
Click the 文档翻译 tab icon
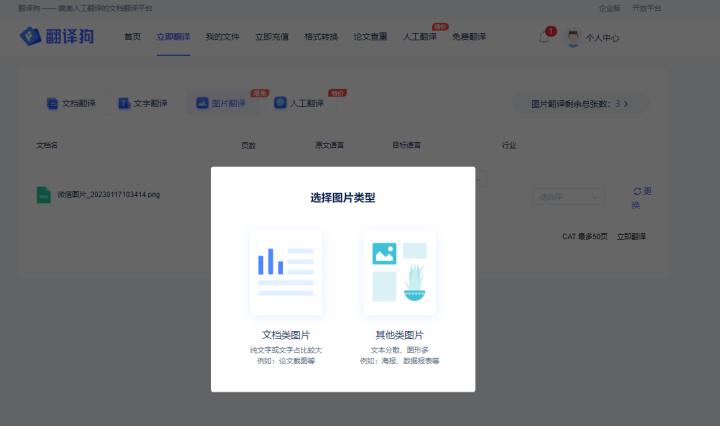coord(52,103)
